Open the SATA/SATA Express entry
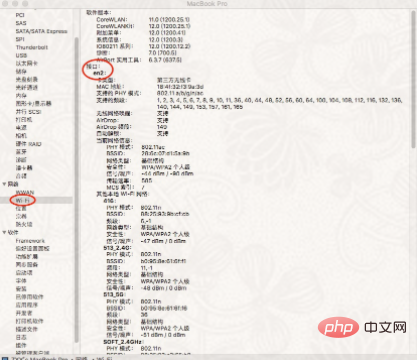This screenshot has height=360, width=417. (41, 31)
